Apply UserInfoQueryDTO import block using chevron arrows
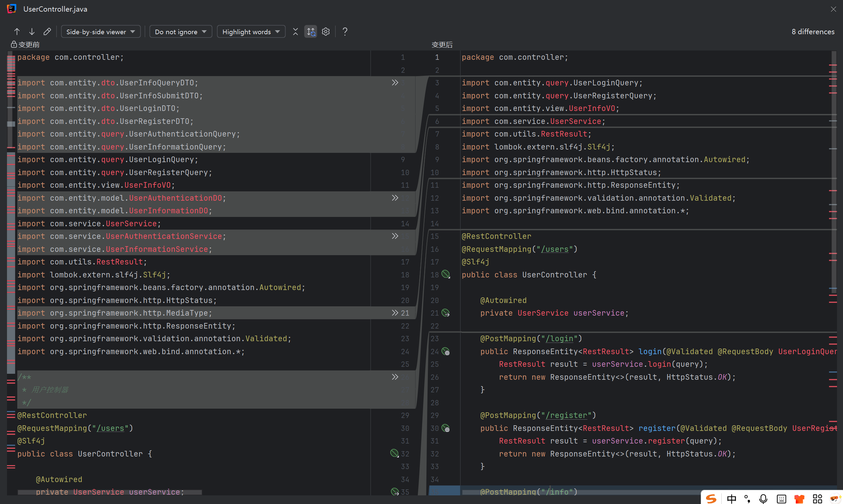The image size is (843, 504). coord(395,82)
